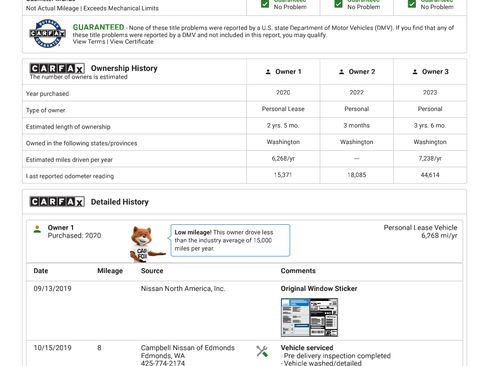The width and height of the screenshot is (488, 366).
Task: Click the Date column header
Action: (41, 271)
